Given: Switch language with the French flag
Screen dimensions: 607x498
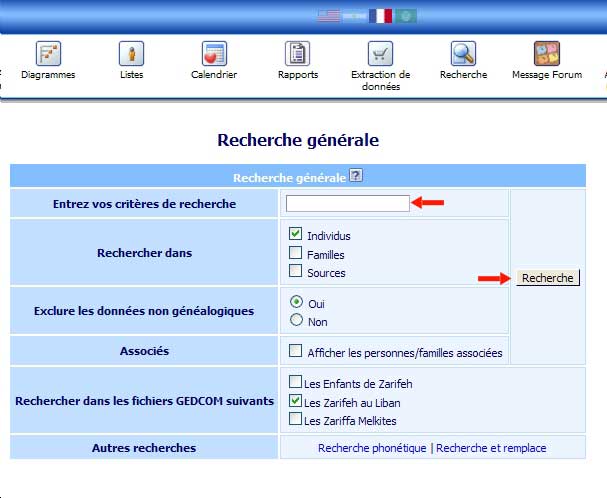Looking at the screenshot, I should (x=380, y=16).
